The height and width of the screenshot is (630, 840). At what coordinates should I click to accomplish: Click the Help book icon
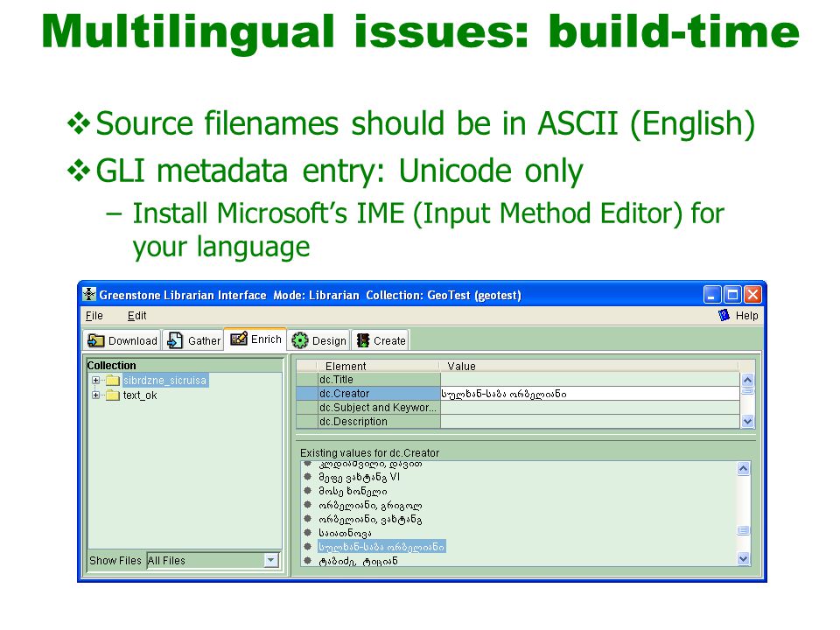pyautogui.click(x=724, y=315)
